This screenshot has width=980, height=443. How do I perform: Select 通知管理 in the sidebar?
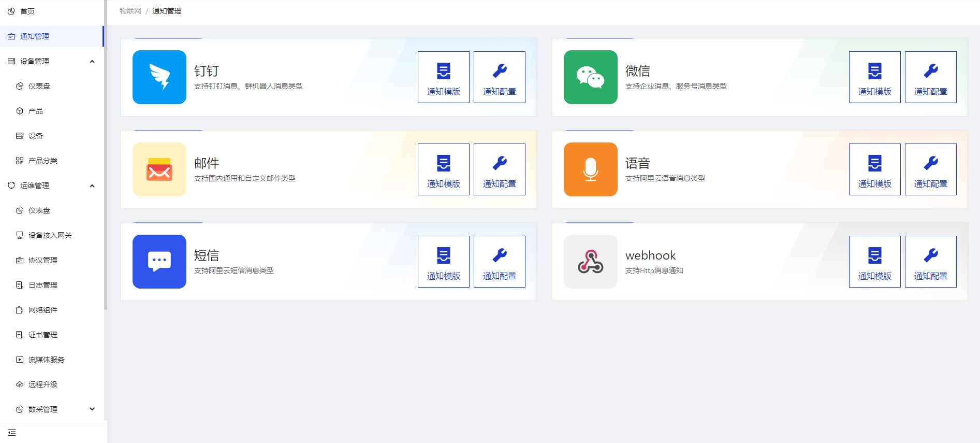click(x=34, y=36)
